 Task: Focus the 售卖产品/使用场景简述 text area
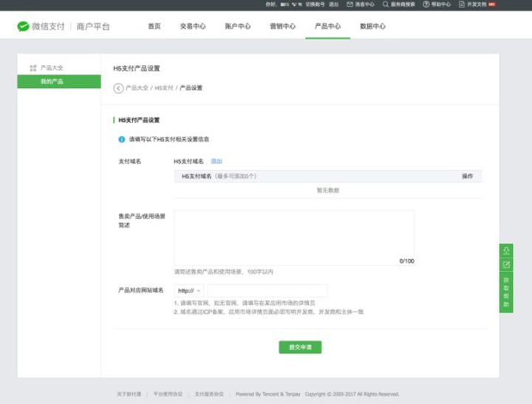(293, 238)
